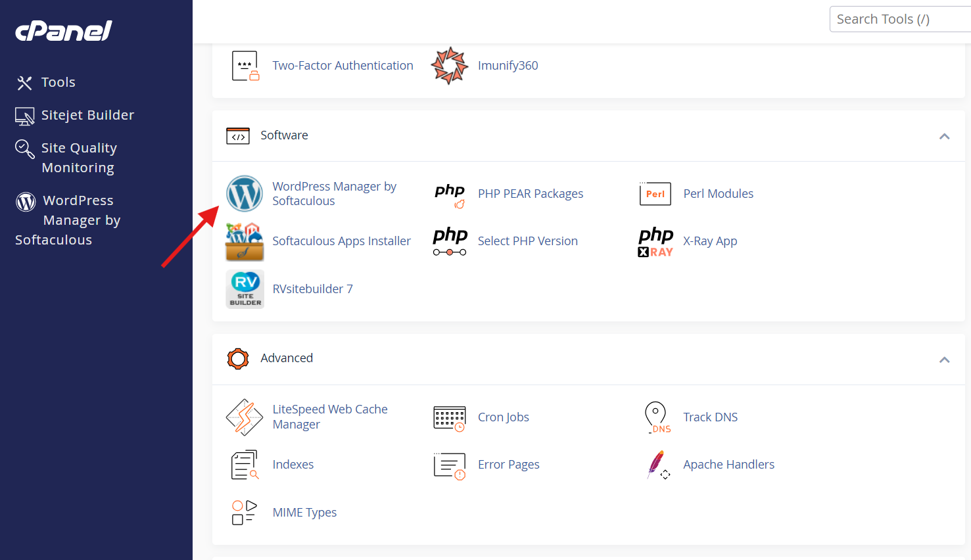
Task: Open PHP PEAR Packages link
Action: point(531,194)
